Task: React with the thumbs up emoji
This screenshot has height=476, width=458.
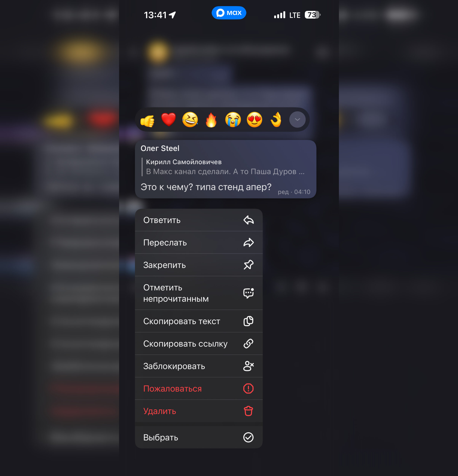Action: point(147,120)
